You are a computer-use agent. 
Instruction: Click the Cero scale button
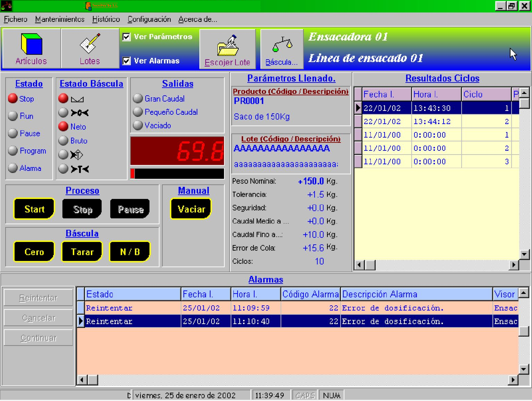(34, 252)
